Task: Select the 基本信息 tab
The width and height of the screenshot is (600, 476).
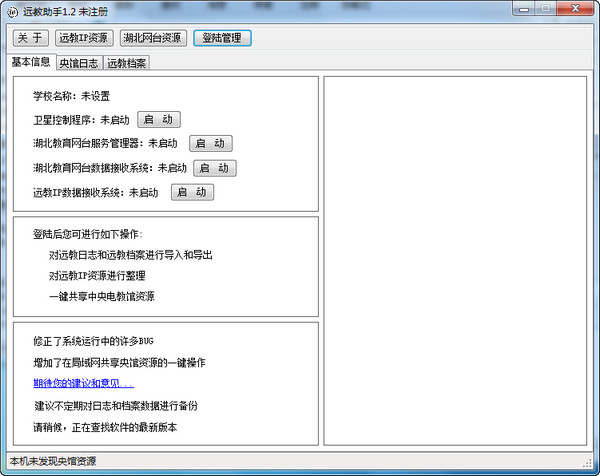Action: coord(31,62)
